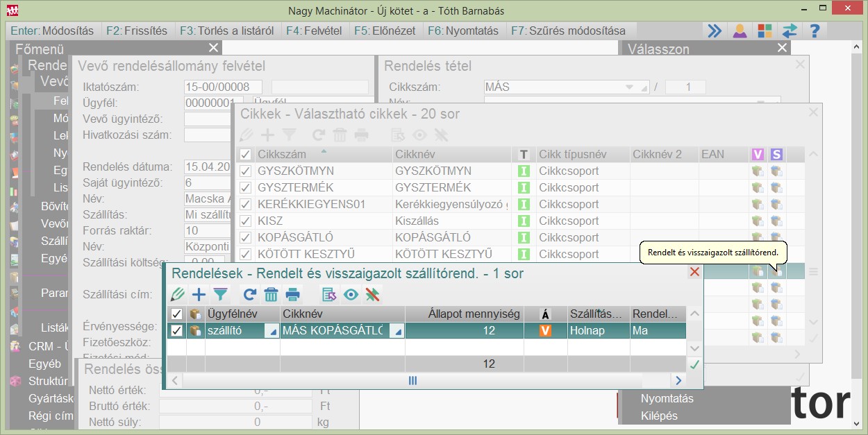The height and width of the screenshot is (435, 868).
Task: Click the user profile icon in top toolbar
Action: [740, 31]
